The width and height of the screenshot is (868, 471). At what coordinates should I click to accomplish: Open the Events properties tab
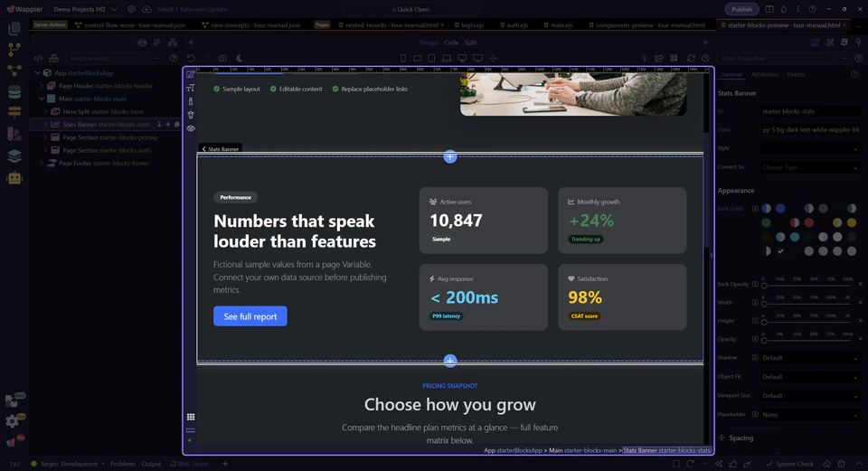click(796, 74)
